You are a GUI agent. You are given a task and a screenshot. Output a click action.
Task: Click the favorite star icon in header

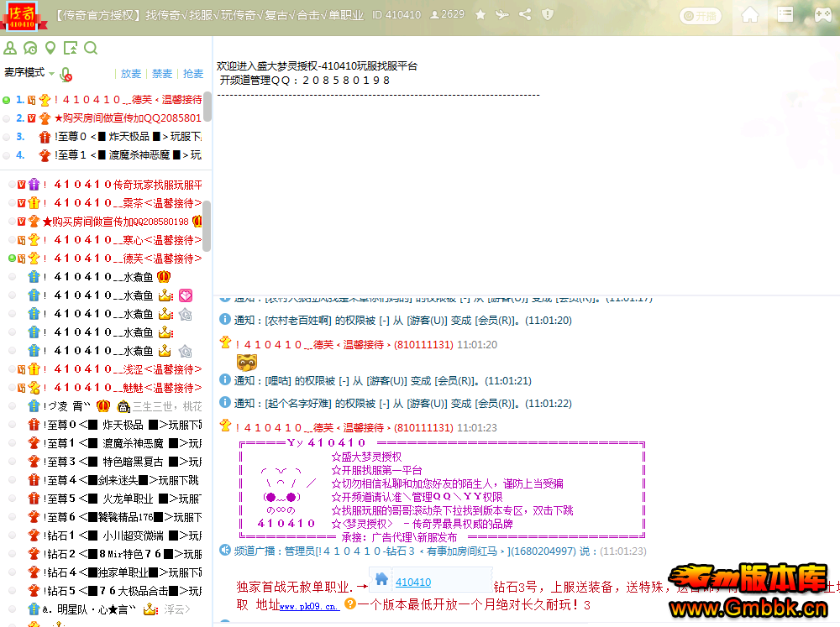480,14
